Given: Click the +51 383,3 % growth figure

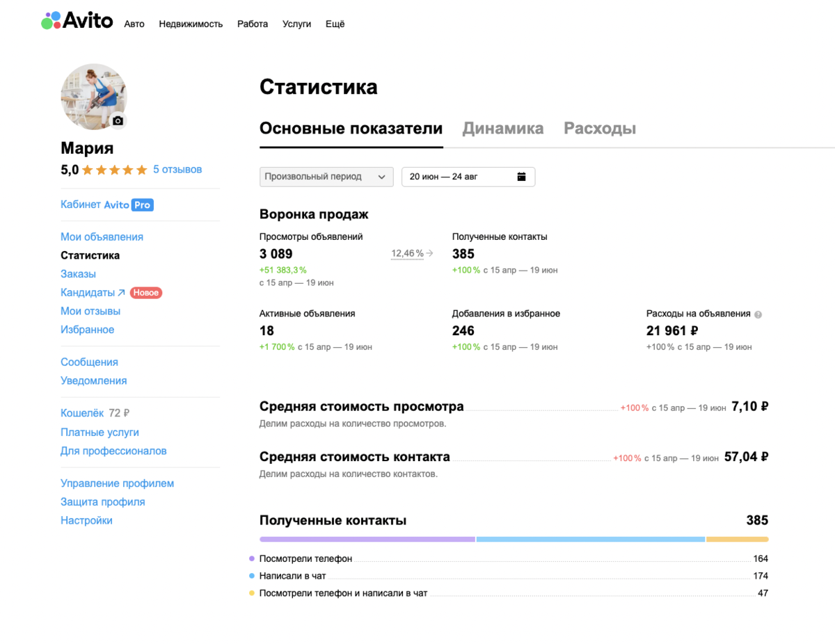Looking at the screenshot, I should pyautogui.click(x=283, y=270).
